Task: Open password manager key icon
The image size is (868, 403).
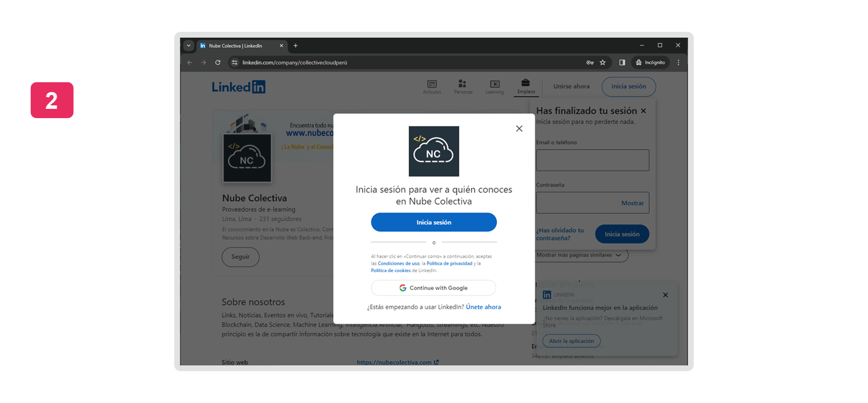Action: 590,63
